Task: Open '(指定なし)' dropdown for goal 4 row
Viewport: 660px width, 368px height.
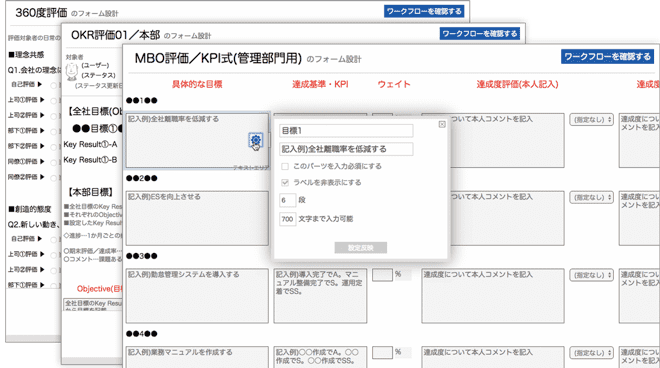Action: tap(591, 353)
